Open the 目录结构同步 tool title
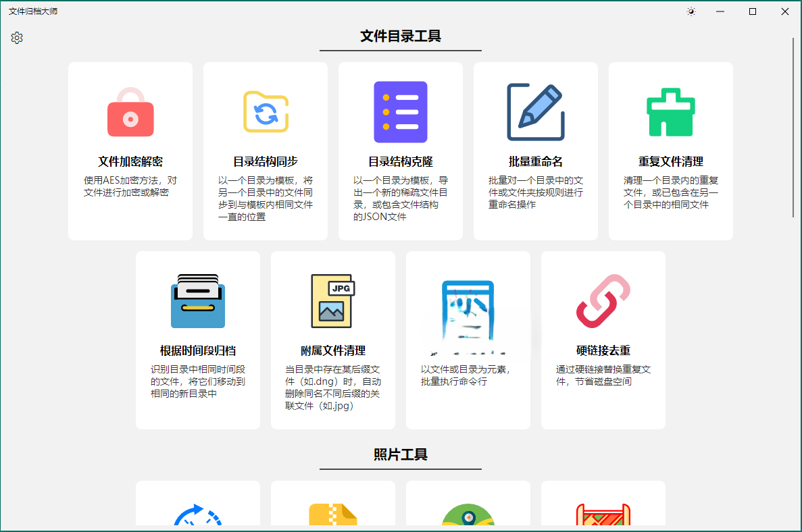This screenshot has height=532, width=802. click(x=266, y=161)
